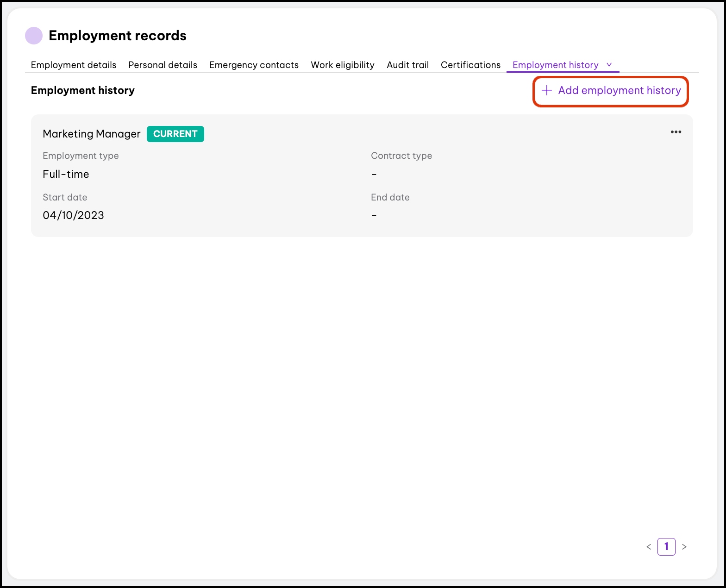Click the plus icon beside Add employment history
The image size is (726, 588).
pyautogui.click(x=546, y=90)
